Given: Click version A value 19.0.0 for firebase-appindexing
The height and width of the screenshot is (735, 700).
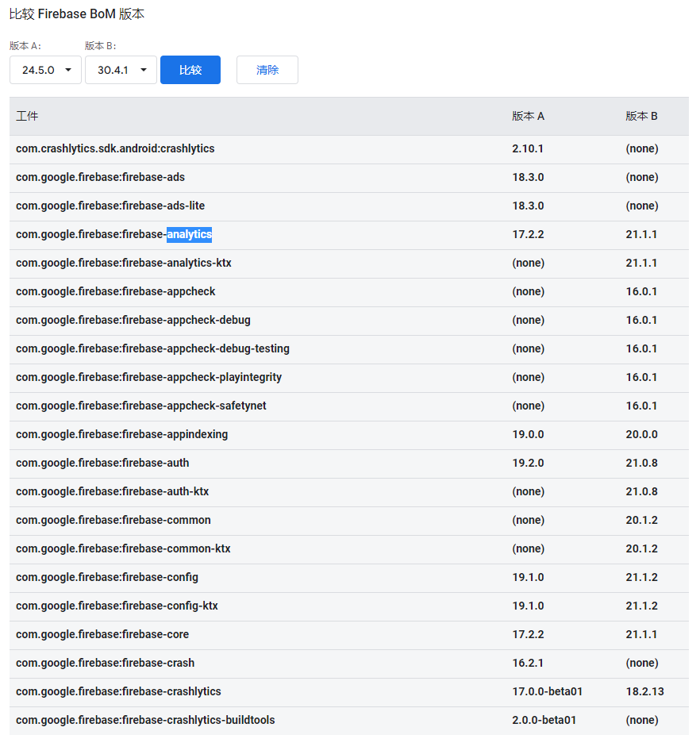Looking at the screenshot, I should pyautogui.click(x=528, y=434).
